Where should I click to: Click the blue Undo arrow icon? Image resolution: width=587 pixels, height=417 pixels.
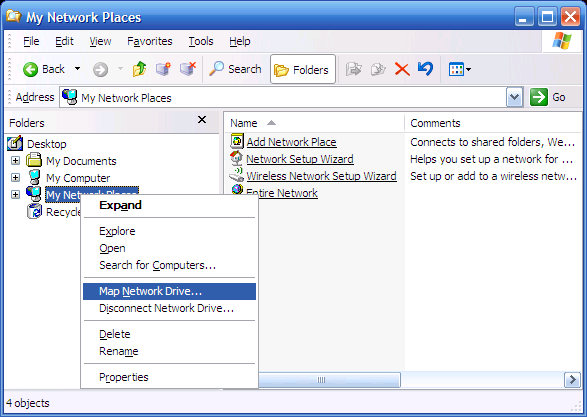(x=426, y=69)
